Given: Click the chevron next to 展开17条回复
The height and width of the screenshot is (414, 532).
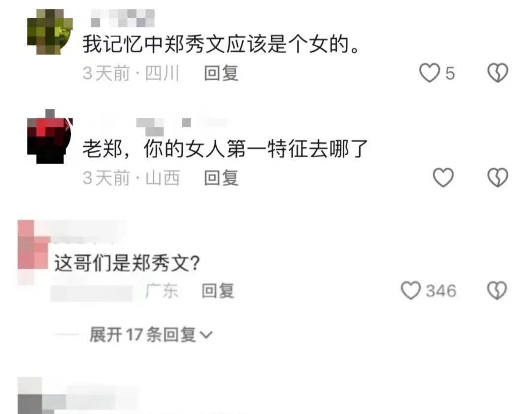Looking at the screenshot, I should 206,335.
